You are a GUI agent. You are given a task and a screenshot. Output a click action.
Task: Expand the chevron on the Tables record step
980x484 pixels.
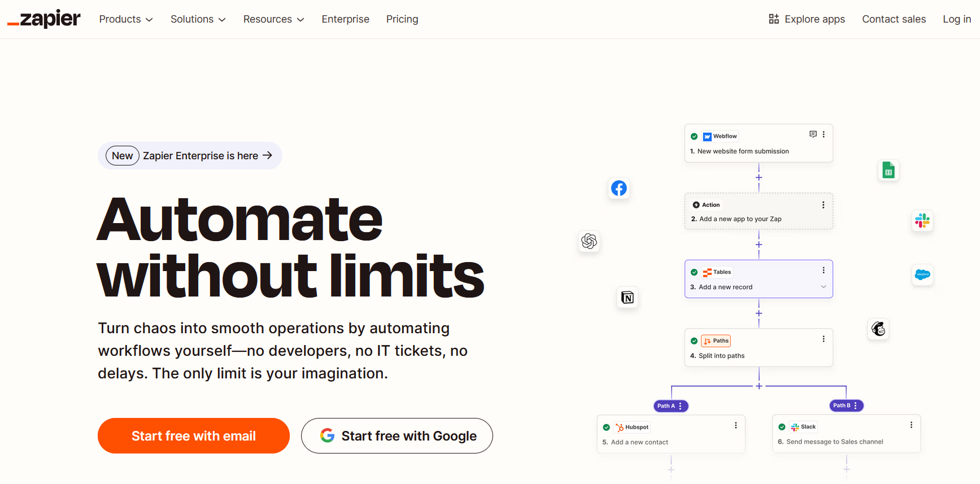[824, 287]
